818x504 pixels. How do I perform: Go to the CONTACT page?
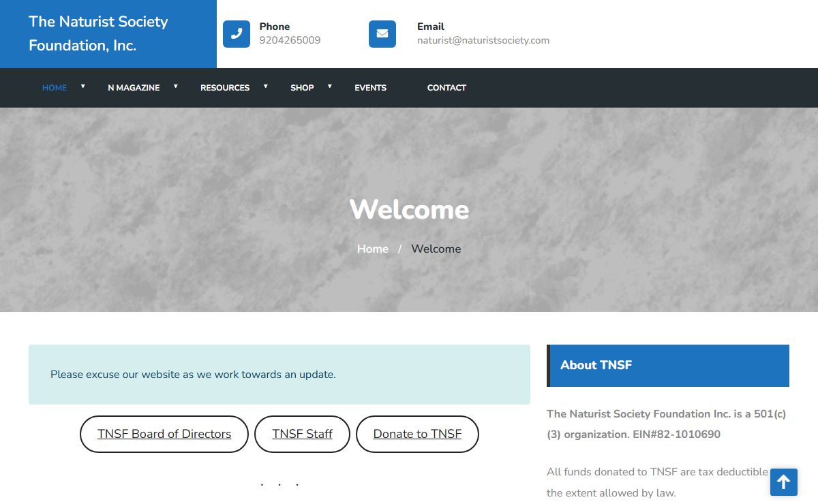446,88
